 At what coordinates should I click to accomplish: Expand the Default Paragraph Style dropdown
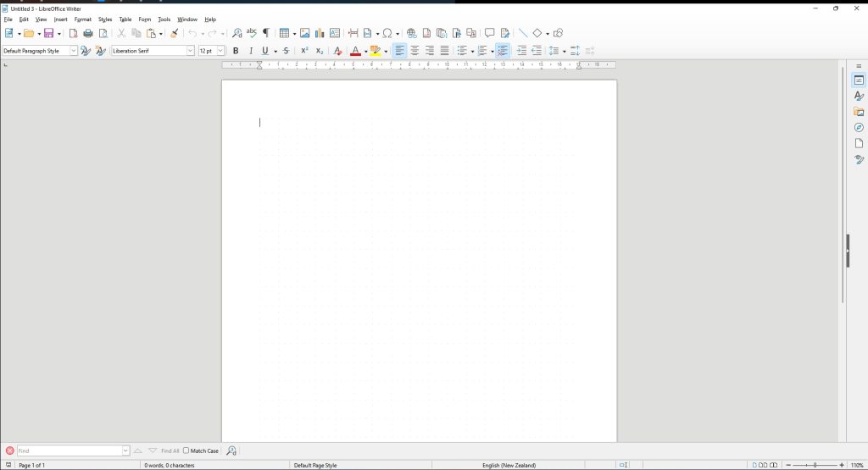click(x=73, y=51)
